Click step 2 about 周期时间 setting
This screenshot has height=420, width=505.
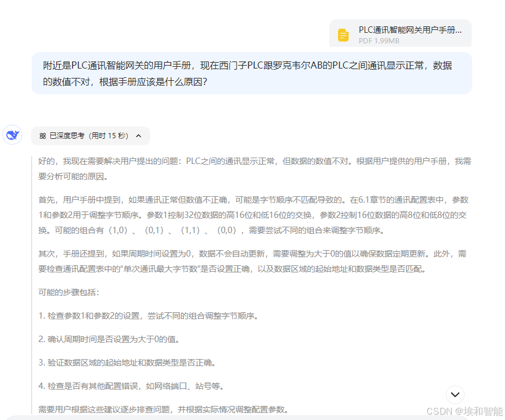(x=109, y=340)
